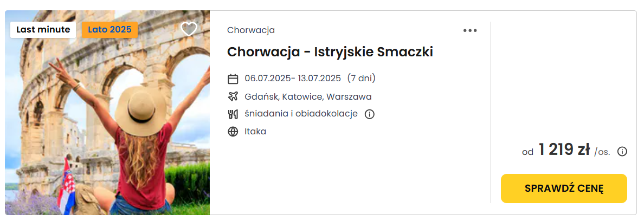Open meal plan info icon
This screenshot has width=644, height=221.
tap(369, 114)
